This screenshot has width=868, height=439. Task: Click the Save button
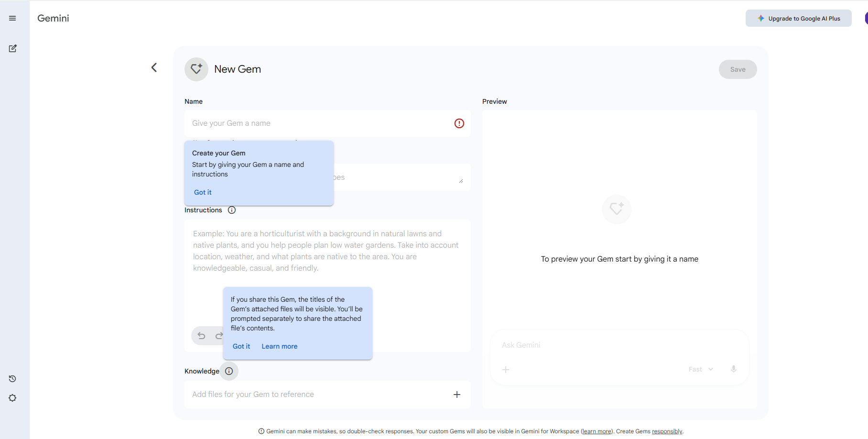click(x=738, y=69)
